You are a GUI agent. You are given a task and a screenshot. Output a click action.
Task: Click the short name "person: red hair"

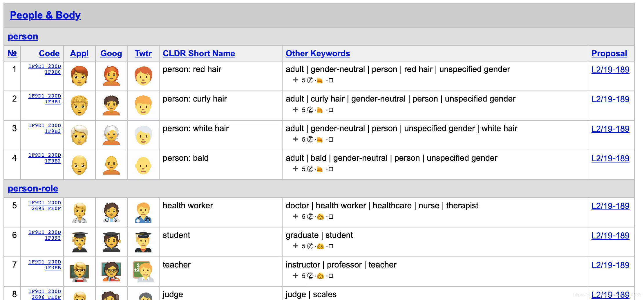[x=192, y=69]
